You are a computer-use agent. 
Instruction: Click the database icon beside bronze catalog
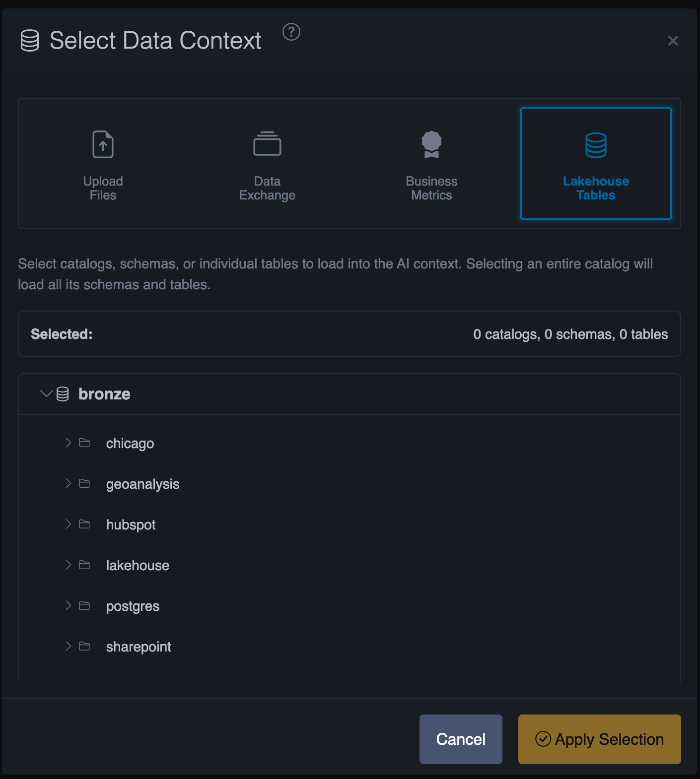(63, 393)
